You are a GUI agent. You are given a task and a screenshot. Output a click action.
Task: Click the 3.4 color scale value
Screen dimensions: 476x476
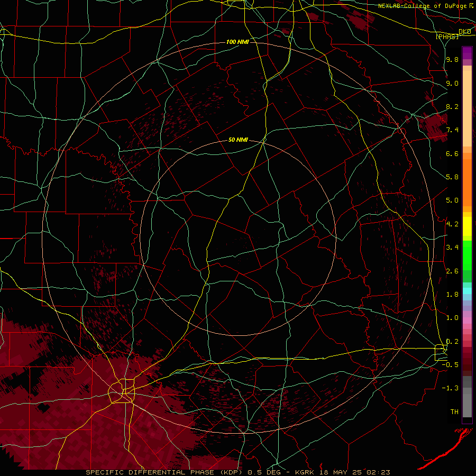[x=452, y=248]
